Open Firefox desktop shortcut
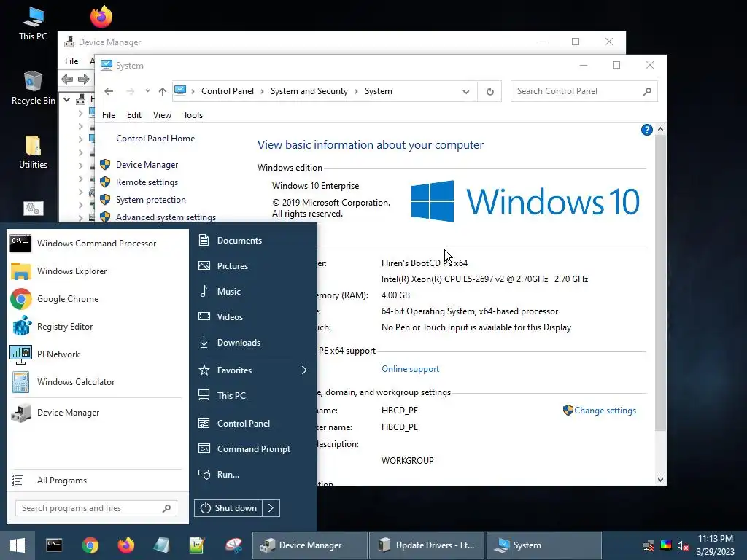This screenshot has height=560, width=747. (x=101, y=17)
